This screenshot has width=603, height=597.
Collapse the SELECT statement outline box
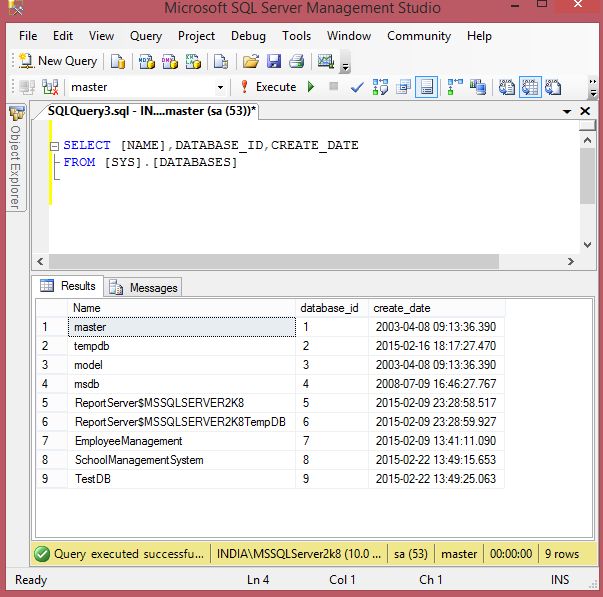[x=54, y=146]
